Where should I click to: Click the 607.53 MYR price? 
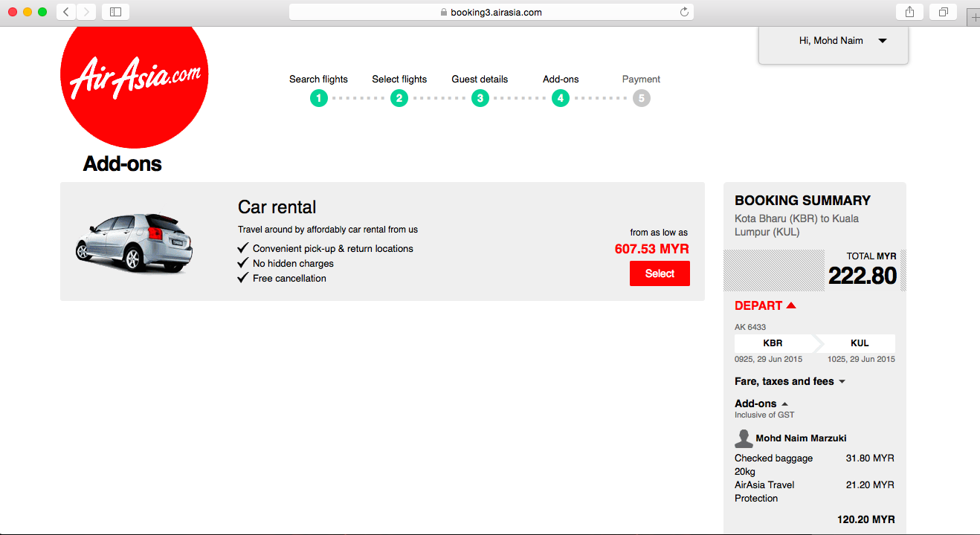pos(652,249)
